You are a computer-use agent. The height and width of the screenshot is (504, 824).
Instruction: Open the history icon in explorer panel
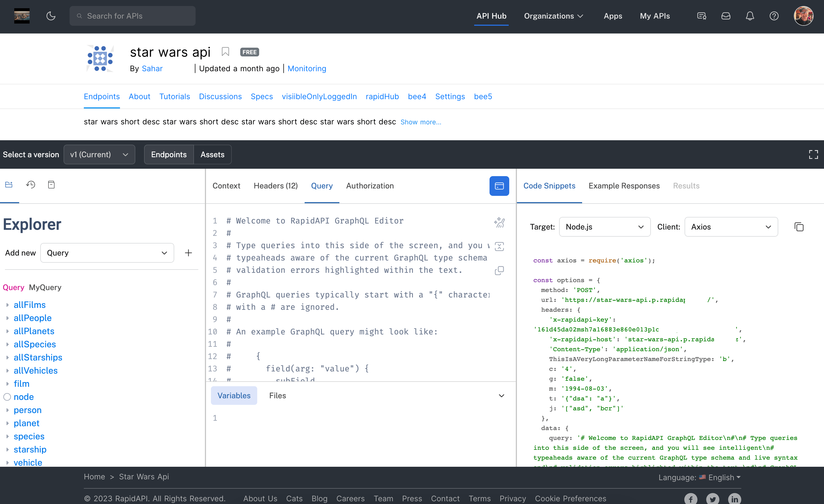pos(31,185)
